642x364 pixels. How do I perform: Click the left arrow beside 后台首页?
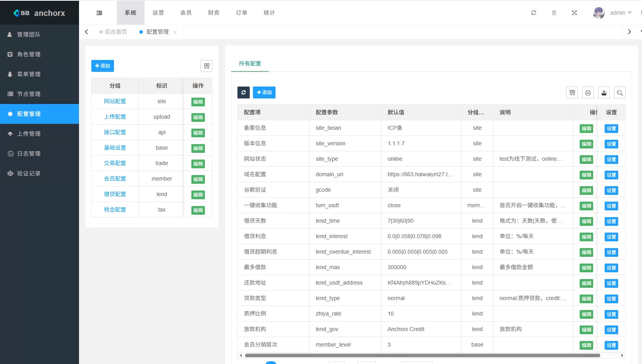click(87, 31)
